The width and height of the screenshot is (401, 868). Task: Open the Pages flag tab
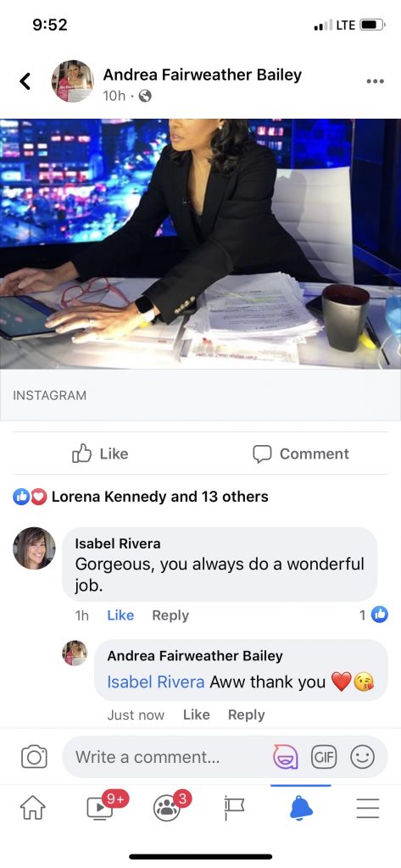click(235, 809)
